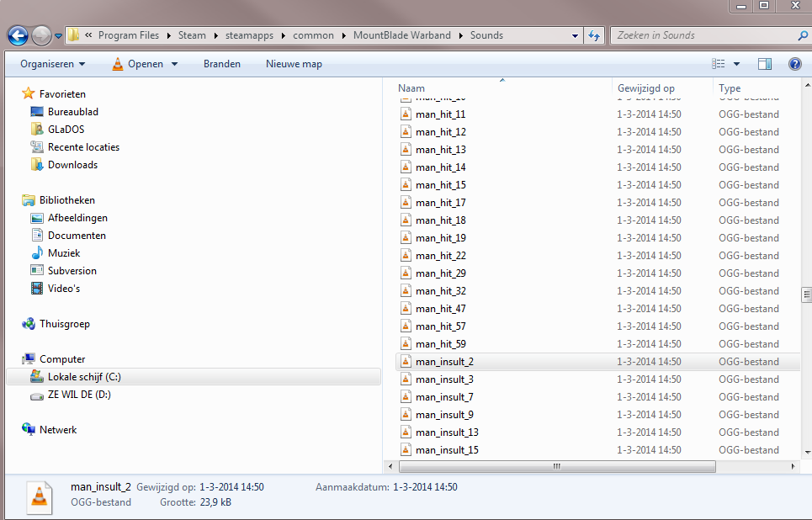Open Video's library
The image size is (812, 520).
pos(64,288)
